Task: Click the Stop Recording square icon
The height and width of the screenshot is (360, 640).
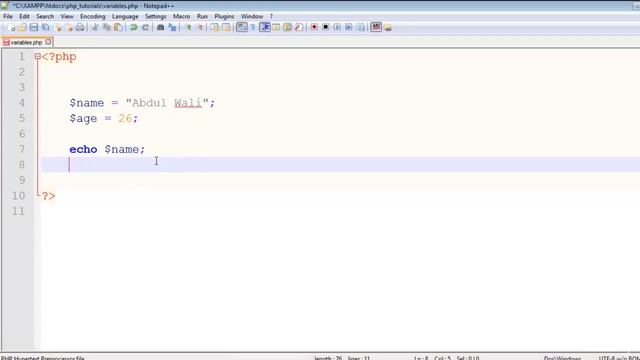Action: click(325, 27)
